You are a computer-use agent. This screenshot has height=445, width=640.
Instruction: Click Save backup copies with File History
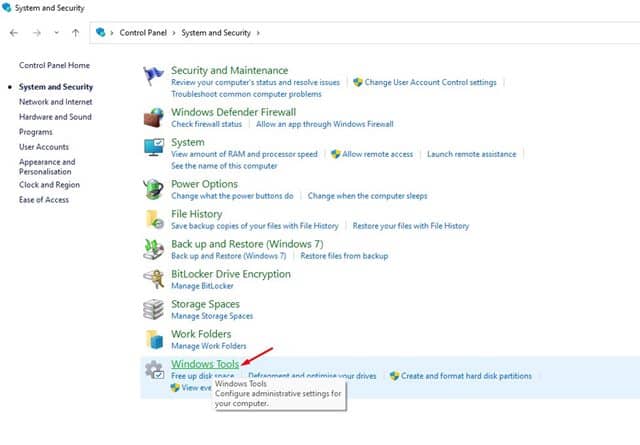click(255, 226)
